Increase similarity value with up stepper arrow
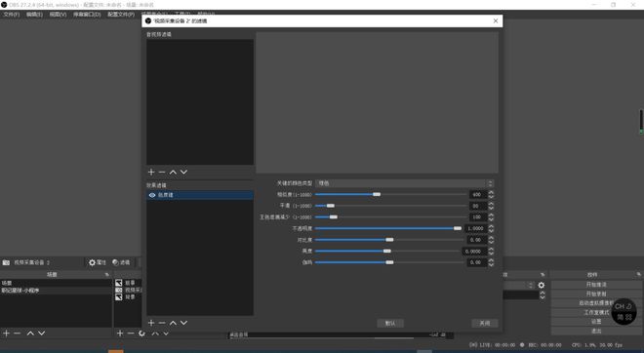This screenshot has height=353, width=644. pyautogui.click(x=491, y=192)
